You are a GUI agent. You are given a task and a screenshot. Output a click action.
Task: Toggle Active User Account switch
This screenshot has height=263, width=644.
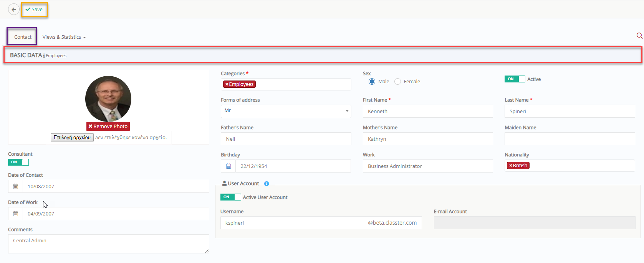(231, 197)
